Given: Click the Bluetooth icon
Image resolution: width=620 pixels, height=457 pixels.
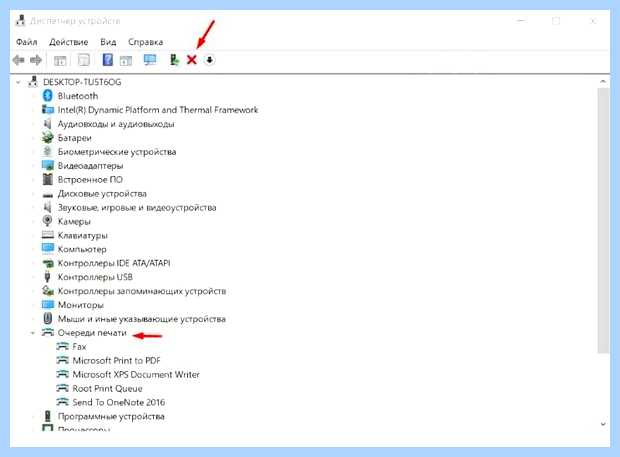Looking at the screenshot, I should [47, 96].
